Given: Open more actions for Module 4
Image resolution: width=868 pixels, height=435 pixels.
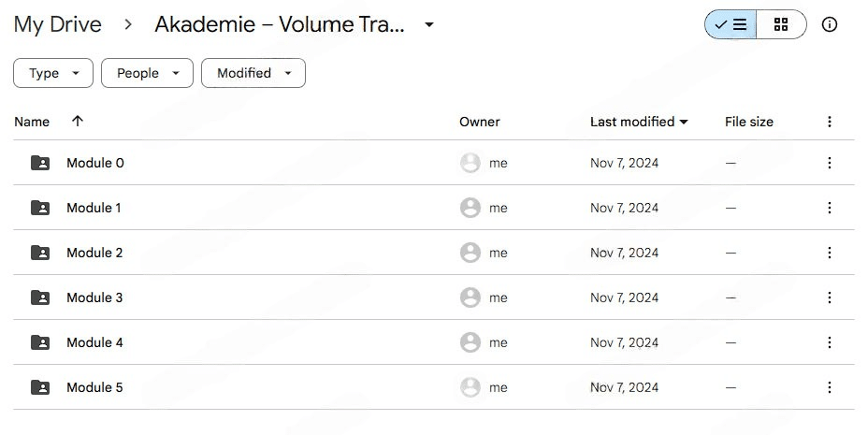Looking at the screenshot, I should [829, 342].
